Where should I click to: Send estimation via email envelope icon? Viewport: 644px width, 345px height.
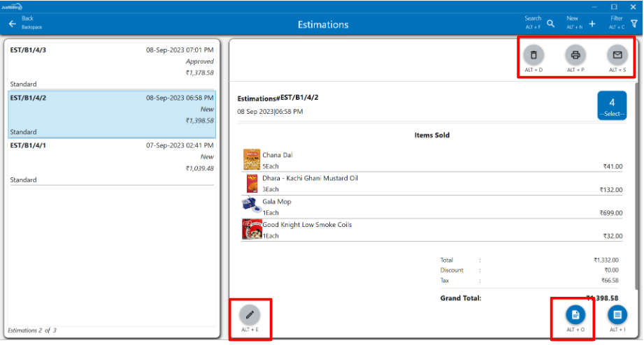click(617, 54)
